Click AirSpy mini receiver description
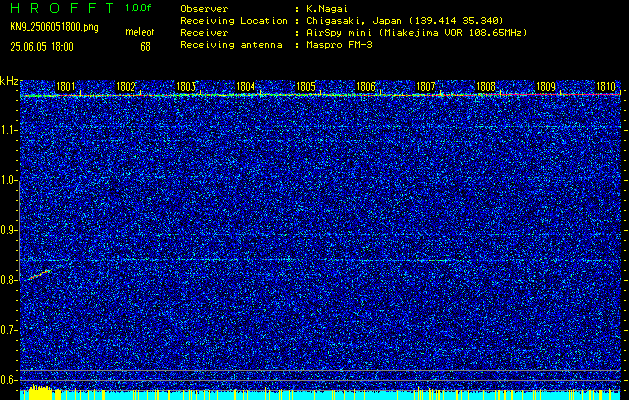This screenshot has width=629, height=400. pos(416,33)
